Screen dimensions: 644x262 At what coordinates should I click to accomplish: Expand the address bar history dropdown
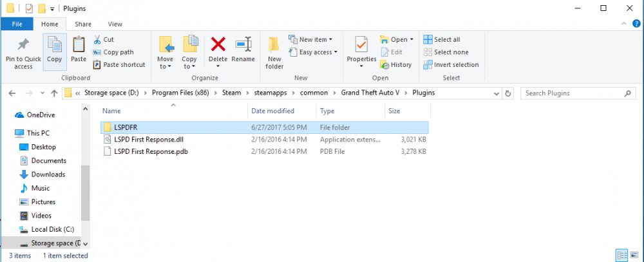tap(497, 93)
